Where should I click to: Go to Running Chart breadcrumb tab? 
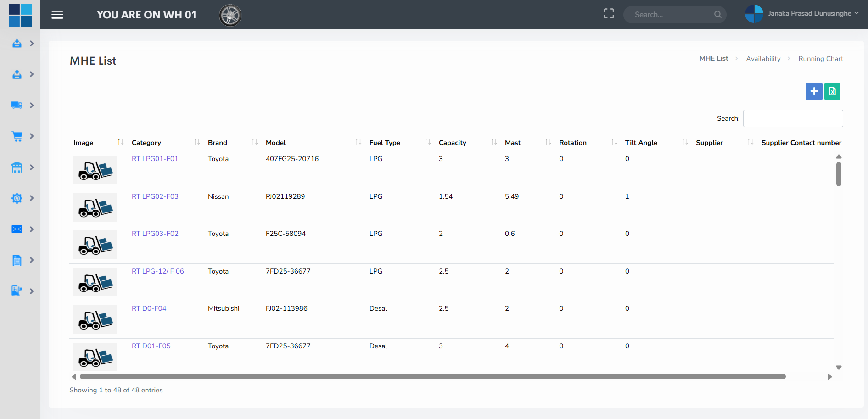(821, 59)
